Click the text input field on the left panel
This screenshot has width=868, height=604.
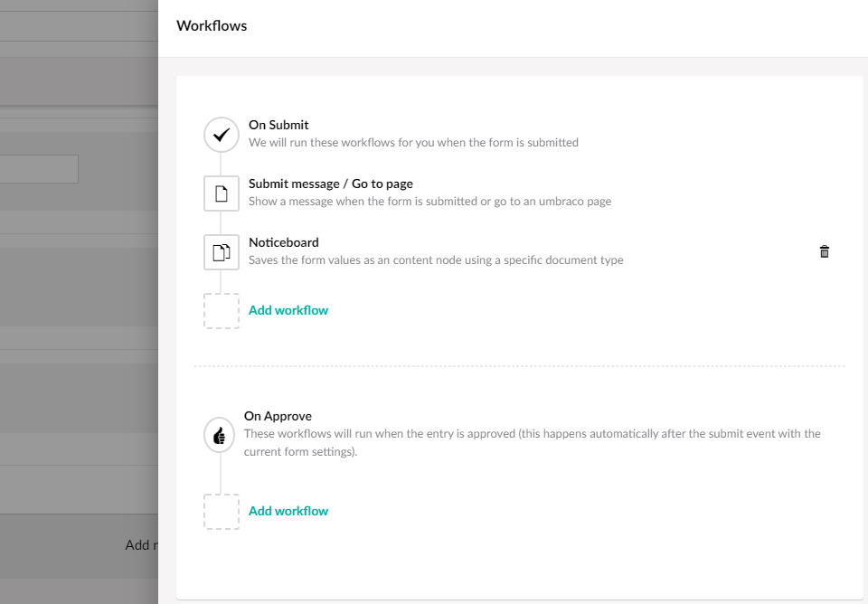(39, 168)
